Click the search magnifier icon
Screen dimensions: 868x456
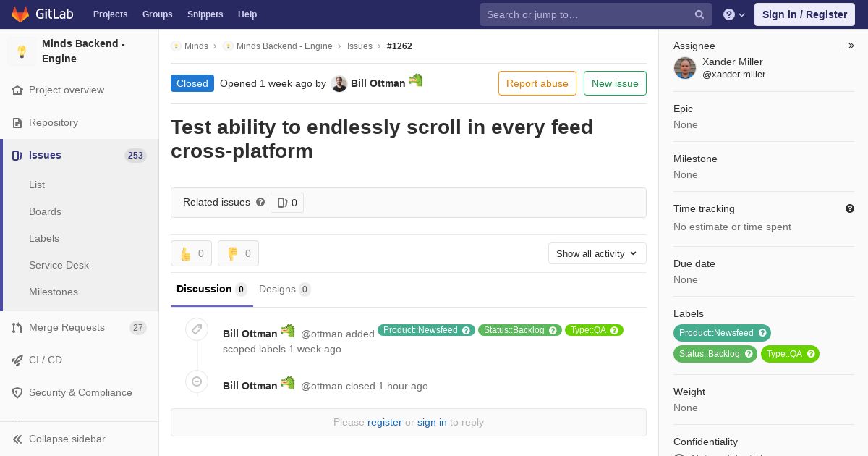click(x=699, y=14)
